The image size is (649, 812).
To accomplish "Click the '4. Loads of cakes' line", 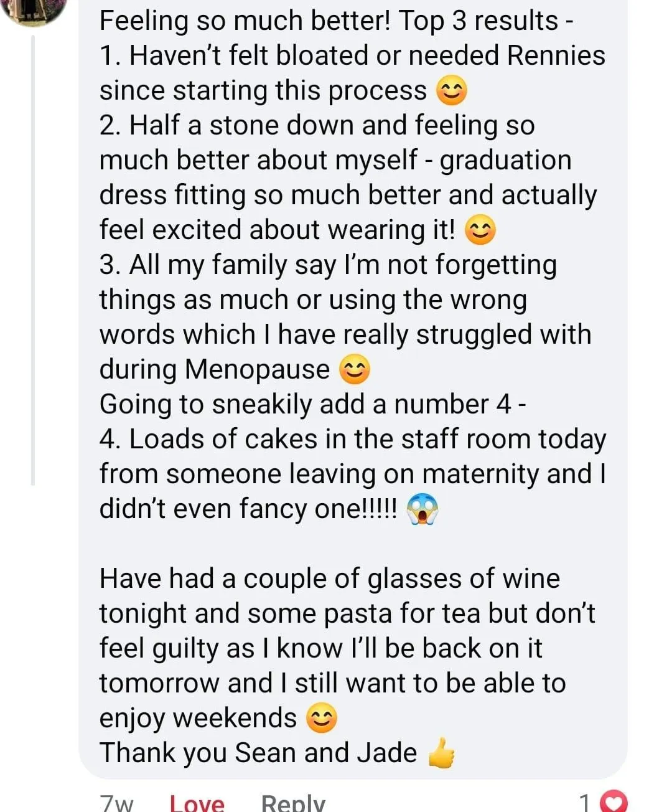I will tap(353, 439).
